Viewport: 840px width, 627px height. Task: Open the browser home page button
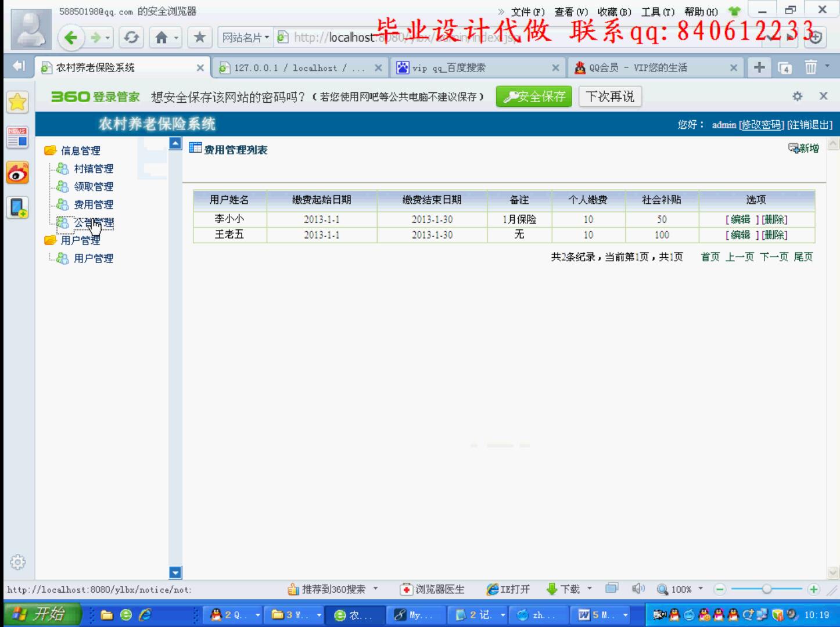(x=161, y=38)
